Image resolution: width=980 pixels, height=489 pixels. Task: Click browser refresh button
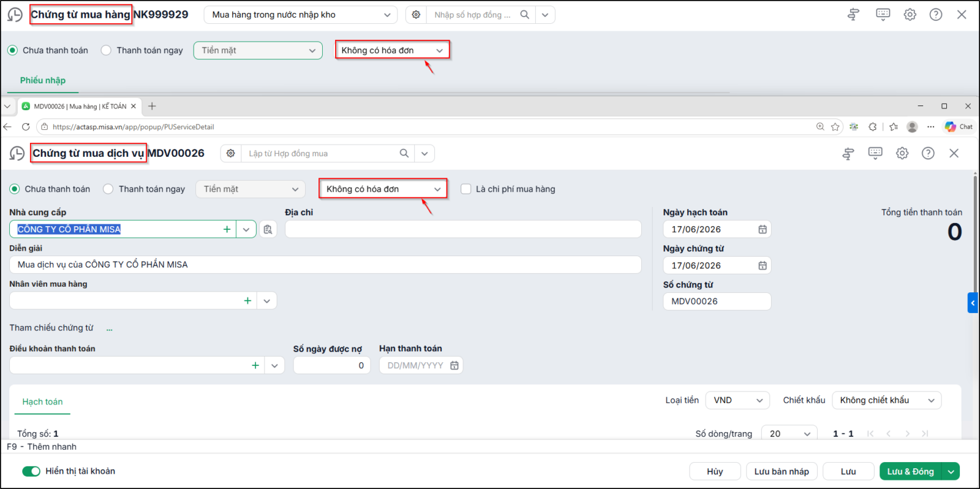click(26, 127)
